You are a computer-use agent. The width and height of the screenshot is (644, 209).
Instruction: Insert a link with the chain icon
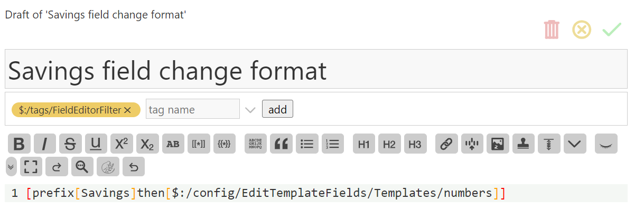click(446, 144)
